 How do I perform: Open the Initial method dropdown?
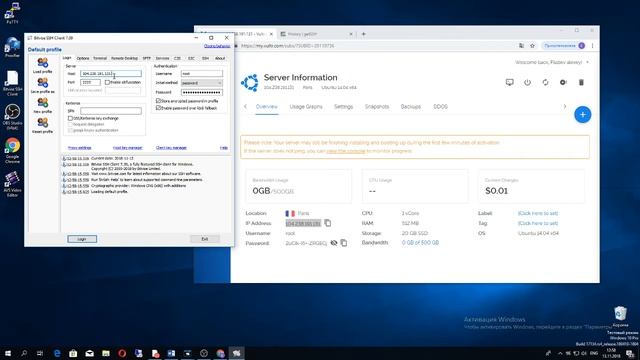pos(202,83)
